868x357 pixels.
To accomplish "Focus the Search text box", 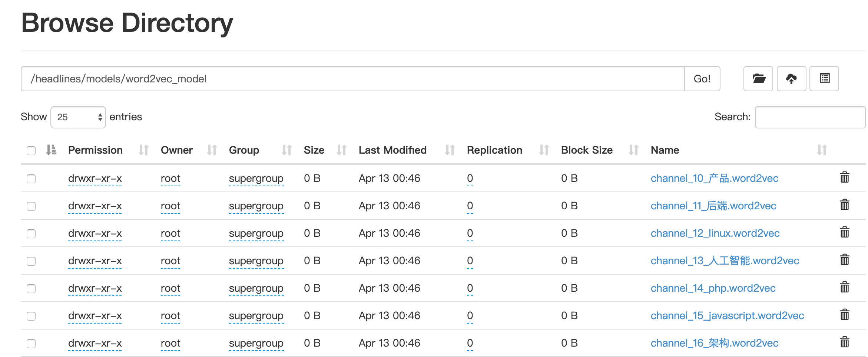I will [810, 117].
